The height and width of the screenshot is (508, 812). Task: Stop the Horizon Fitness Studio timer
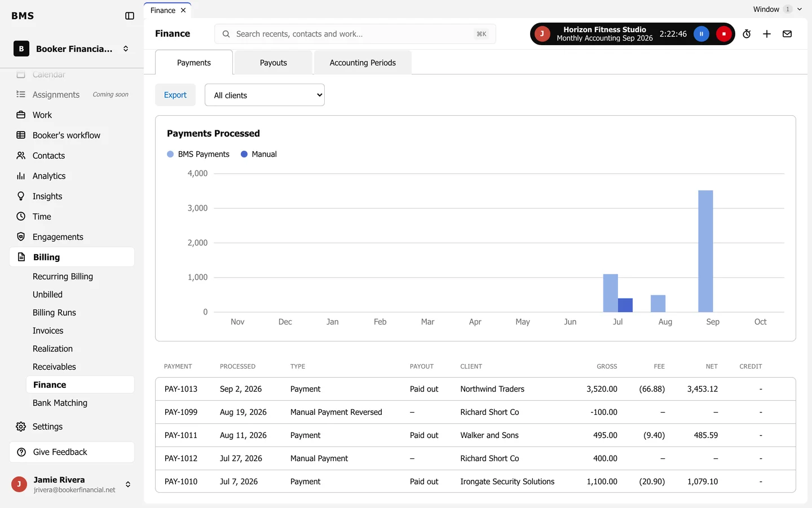pos(724,34)
